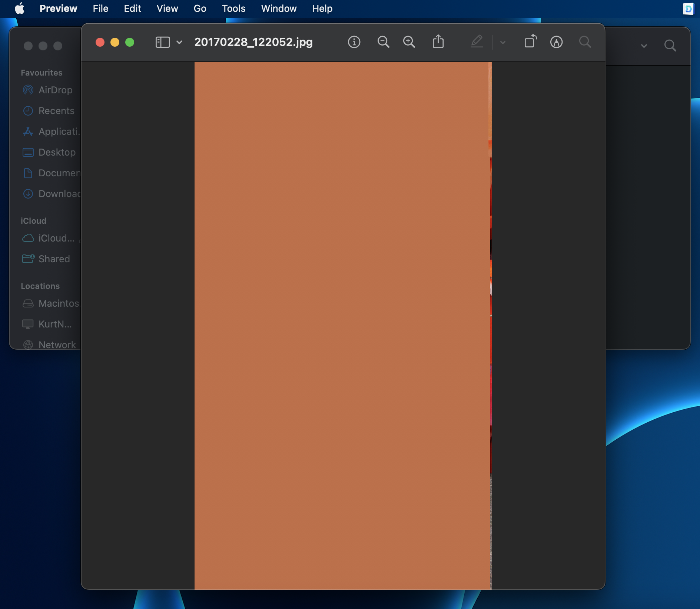Click the Inspector info icon
The width and height of the screenshot is (700, 609).
(x=354, y=42)
